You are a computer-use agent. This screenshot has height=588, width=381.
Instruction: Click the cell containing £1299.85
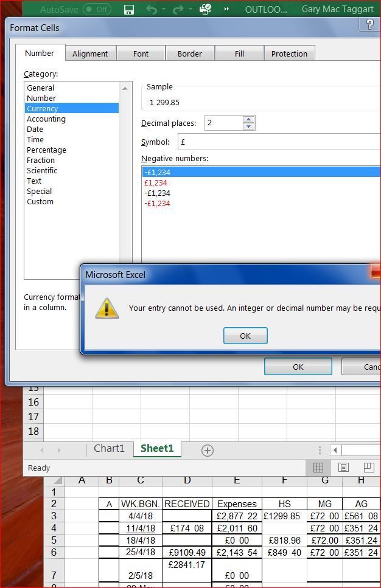click(x=284, y=516)
